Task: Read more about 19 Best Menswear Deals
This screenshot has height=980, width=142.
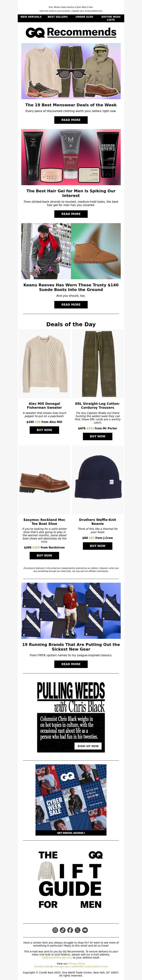Action: [71, 120]
